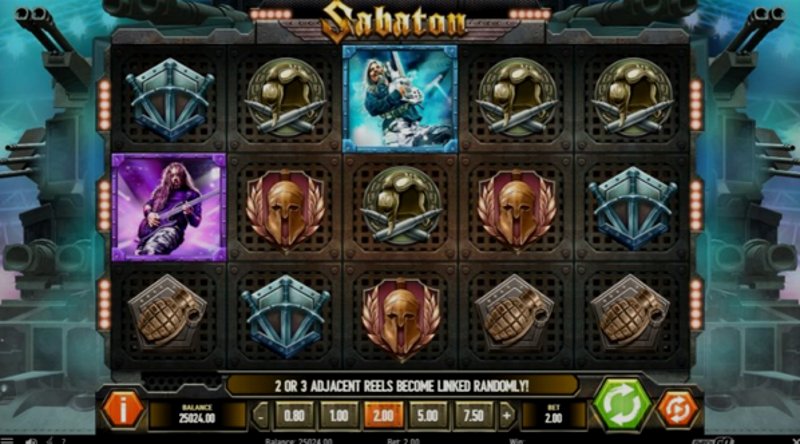Spin the reels with green button
This screenshot has height=444, width=800.
pos(622,405)
